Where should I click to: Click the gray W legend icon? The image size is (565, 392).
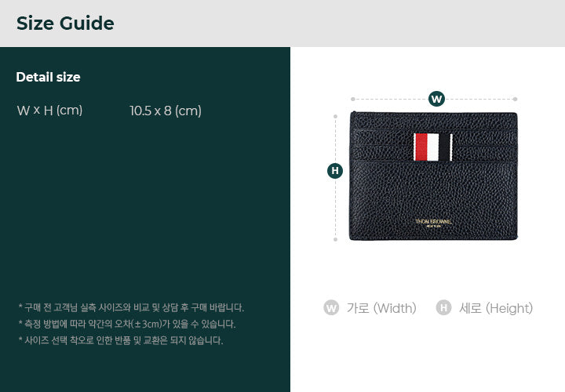pyautogui.click(x=331, y=308)
